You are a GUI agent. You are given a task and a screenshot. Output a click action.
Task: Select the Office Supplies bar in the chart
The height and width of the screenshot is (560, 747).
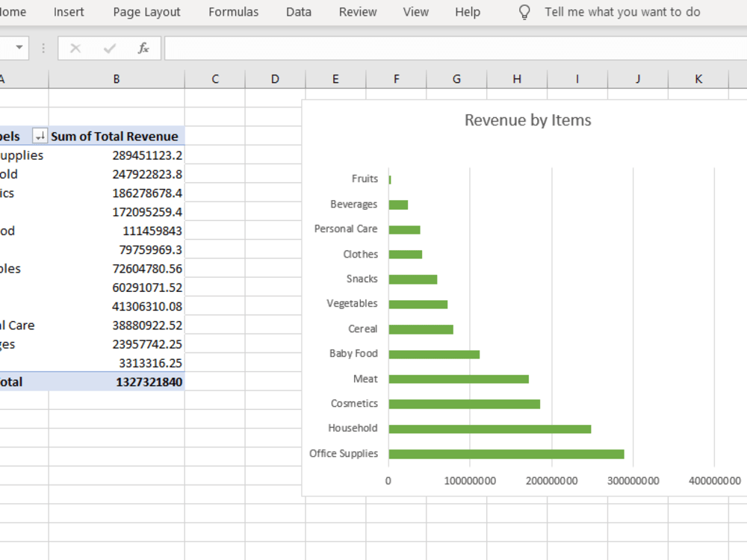click(508, 453)
